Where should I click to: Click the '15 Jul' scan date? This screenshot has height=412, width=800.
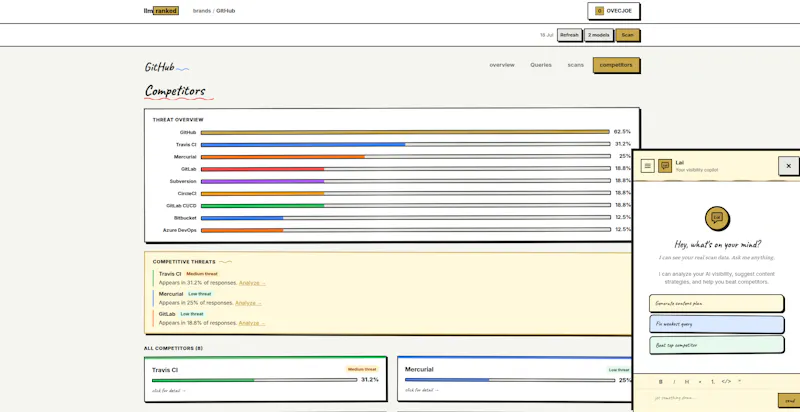click(546, 35)
